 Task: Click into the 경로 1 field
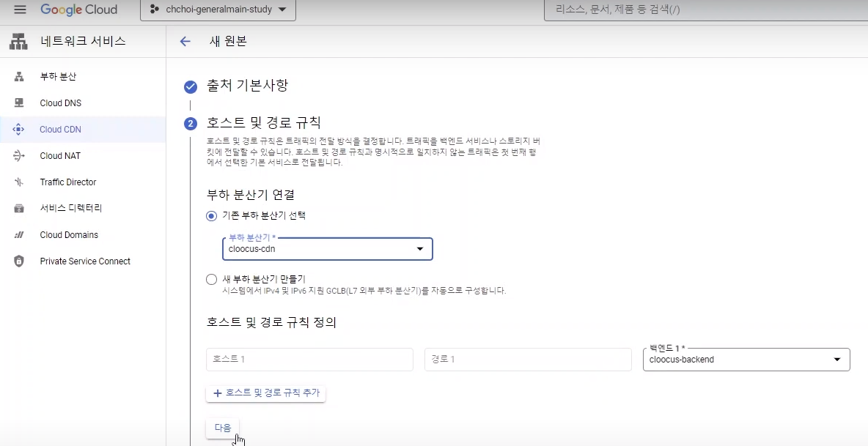[528, 360]
